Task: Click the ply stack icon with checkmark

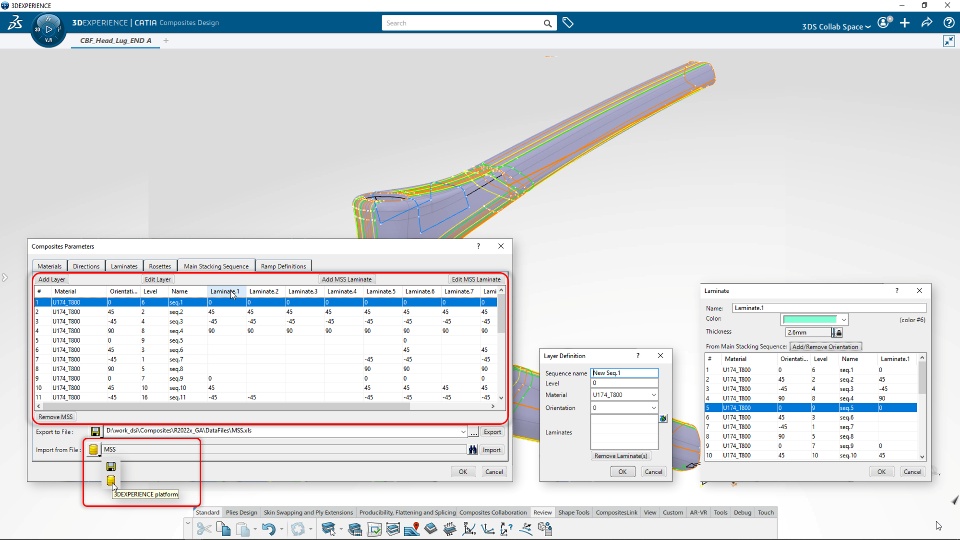Action: [x=374, y=528]
